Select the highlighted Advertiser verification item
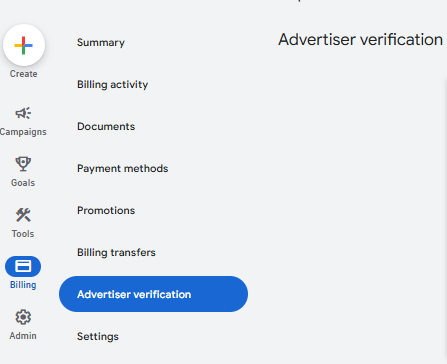This screenshot has height=364, width=447. pyautogui.click(x=153, y=294)
